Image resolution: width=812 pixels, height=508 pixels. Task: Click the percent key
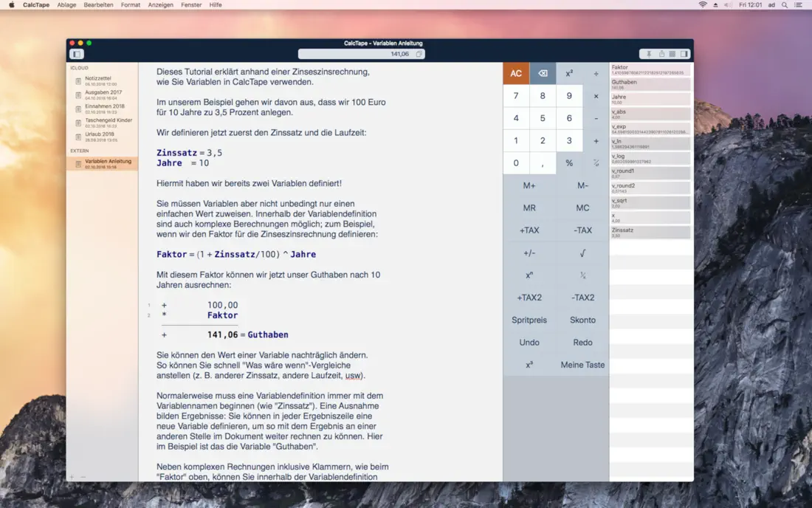click(569, 163)
